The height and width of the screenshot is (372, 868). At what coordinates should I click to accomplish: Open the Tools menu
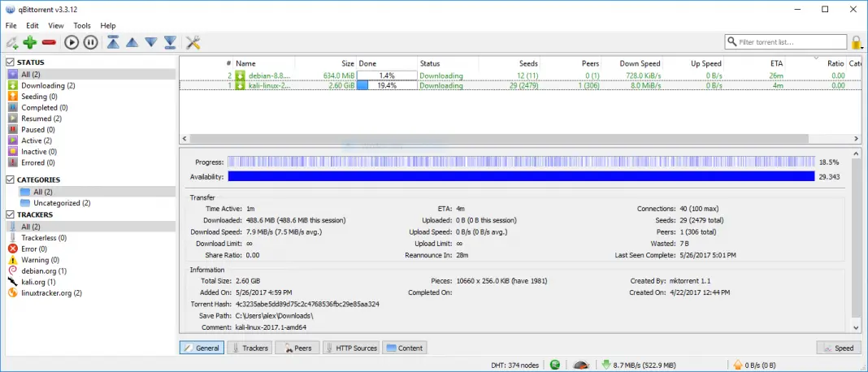coord(82,25)
